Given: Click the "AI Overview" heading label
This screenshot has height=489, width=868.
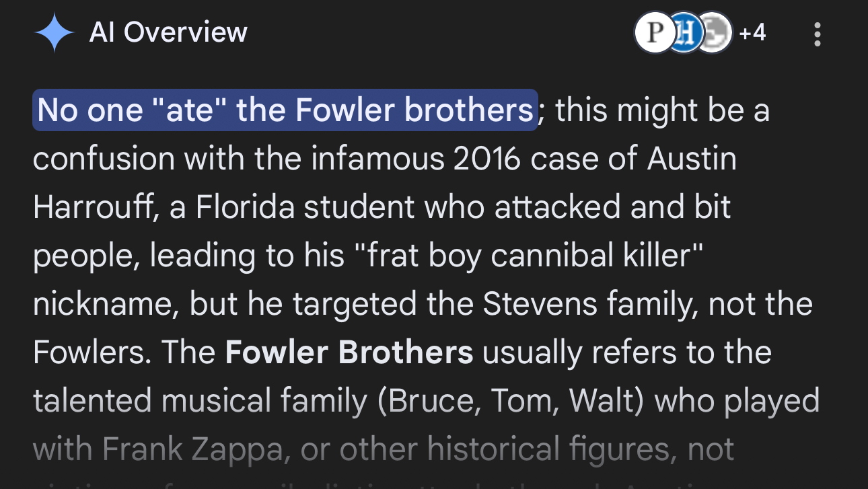Looking at the screenshot, I should click(x=168, y=32).
